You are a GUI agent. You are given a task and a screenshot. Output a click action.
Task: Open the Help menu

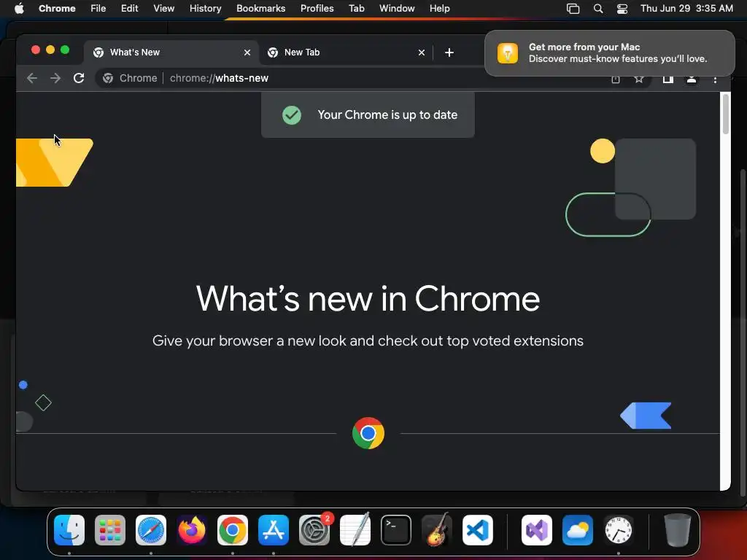point(439,9)
